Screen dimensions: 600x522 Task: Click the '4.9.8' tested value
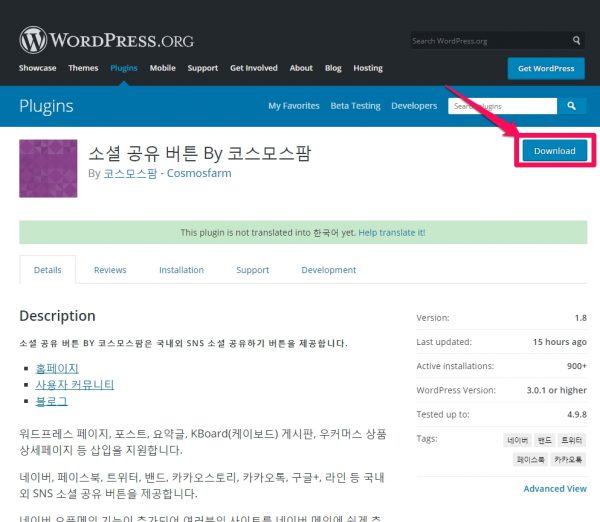pos(577,414)
